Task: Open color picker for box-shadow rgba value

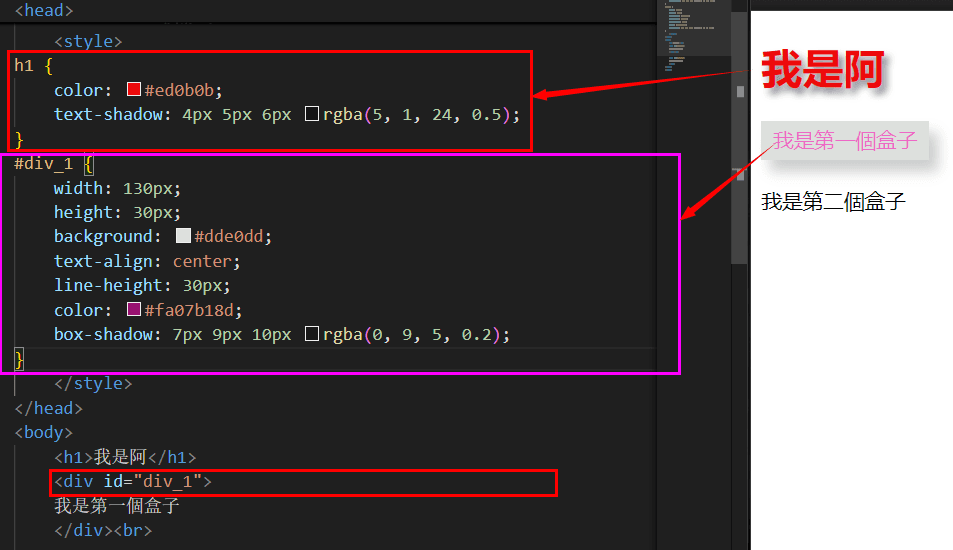Action: [312, 335]
